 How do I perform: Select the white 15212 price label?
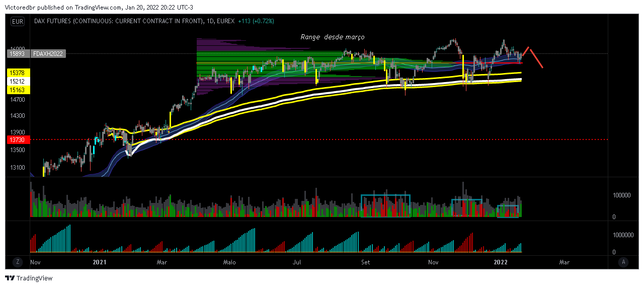coord(18,81)
